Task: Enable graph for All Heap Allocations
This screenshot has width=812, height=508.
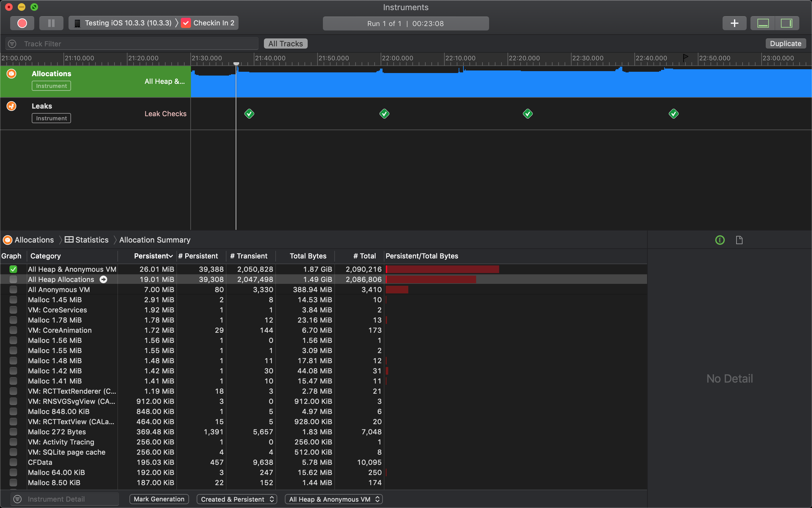Action: 13,279
